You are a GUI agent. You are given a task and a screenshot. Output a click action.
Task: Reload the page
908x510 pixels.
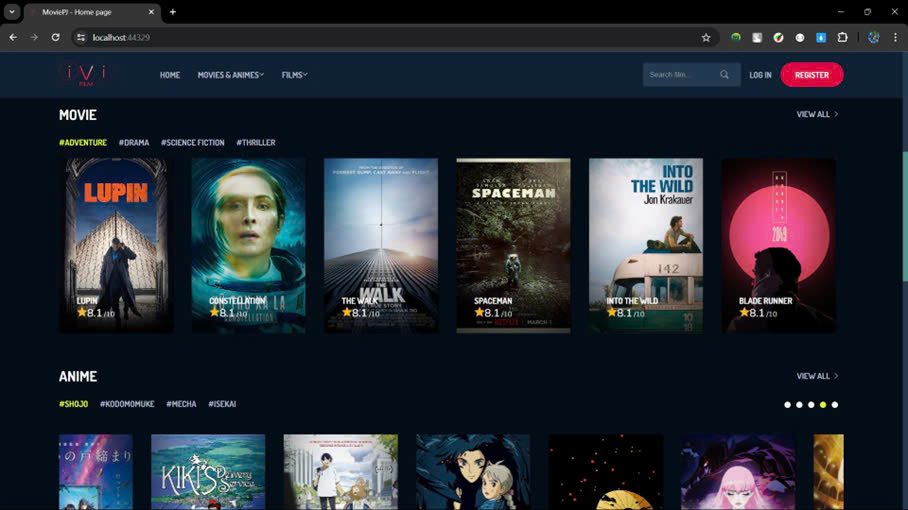[x=56, y=37]
